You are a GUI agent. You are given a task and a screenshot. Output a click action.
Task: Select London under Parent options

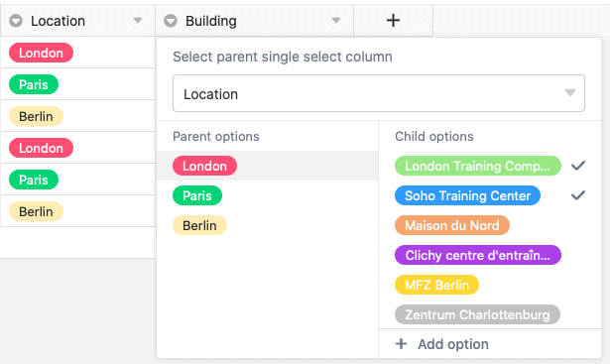tap(204, 166)
